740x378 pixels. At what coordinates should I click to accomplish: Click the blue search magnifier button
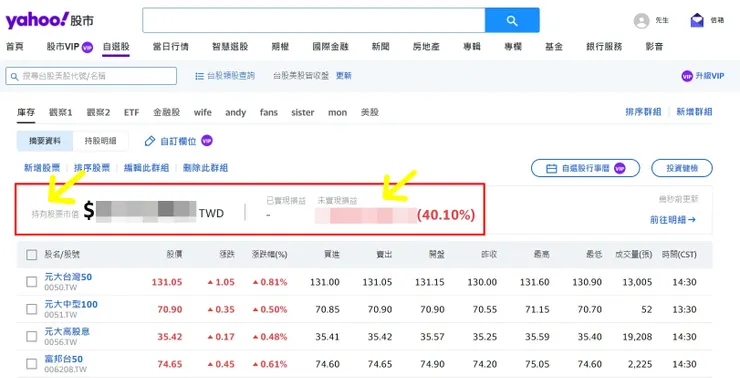pos(512,20)
